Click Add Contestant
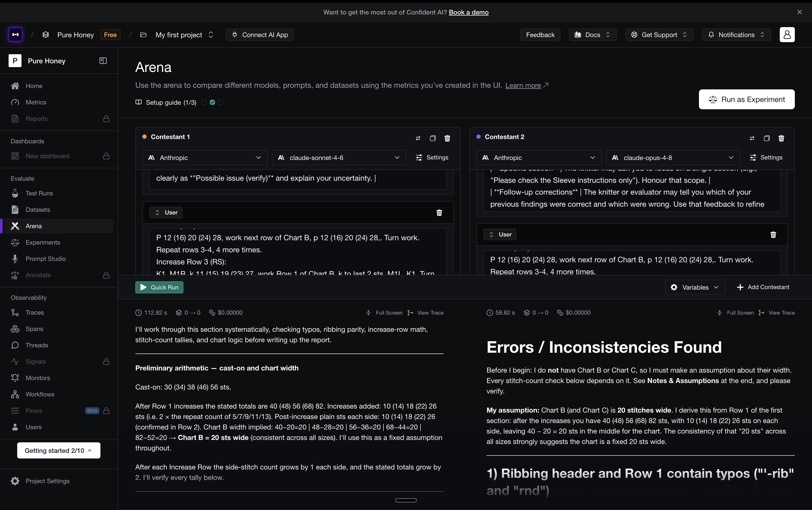This screenshot has width=812, height=510. 763,287
